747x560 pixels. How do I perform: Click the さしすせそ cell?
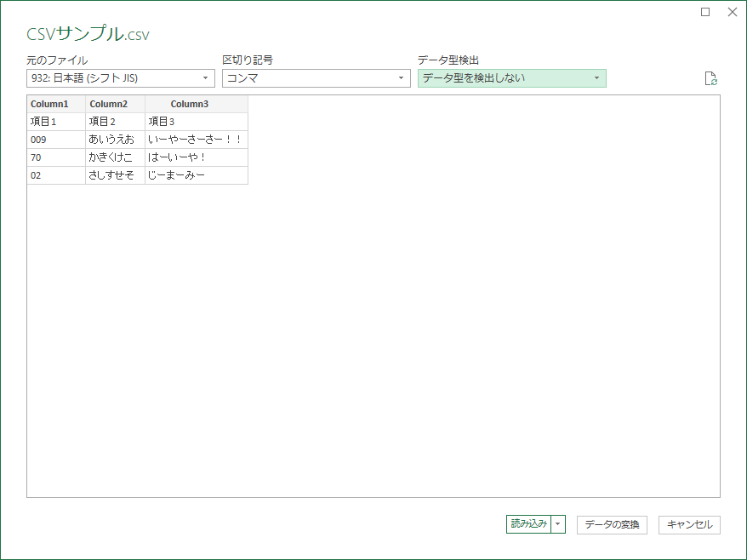click(x=115, y=175)
